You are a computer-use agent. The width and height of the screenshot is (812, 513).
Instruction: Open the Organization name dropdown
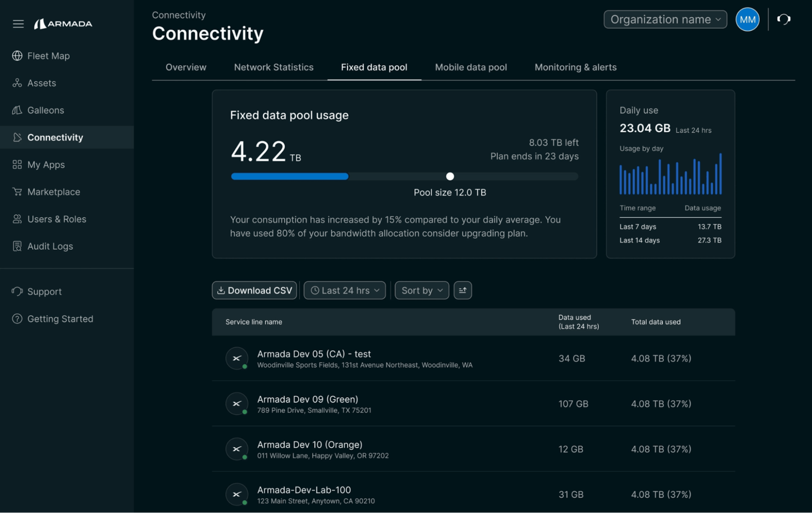pyautogui.click(x=665, y=19)
